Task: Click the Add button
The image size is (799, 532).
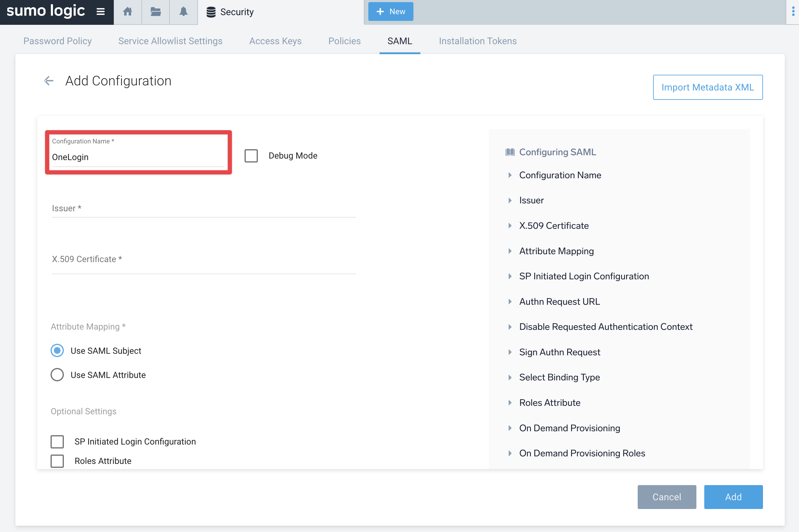Action: pos(733,497)
